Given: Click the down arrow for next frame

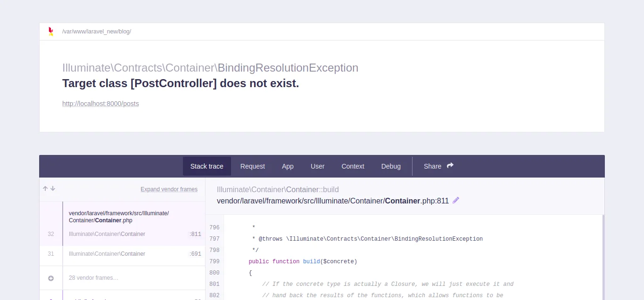Looking at the screenshot, I should tap(53, 188).
